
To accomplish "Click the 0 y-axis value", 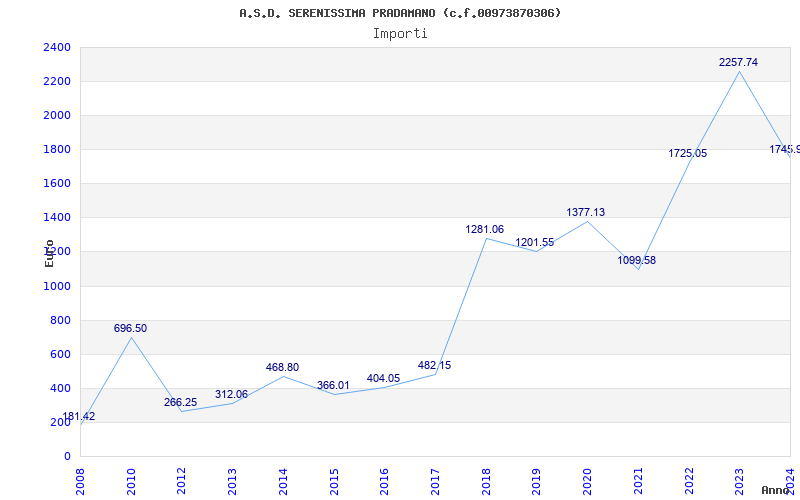I will click(67, 456).
